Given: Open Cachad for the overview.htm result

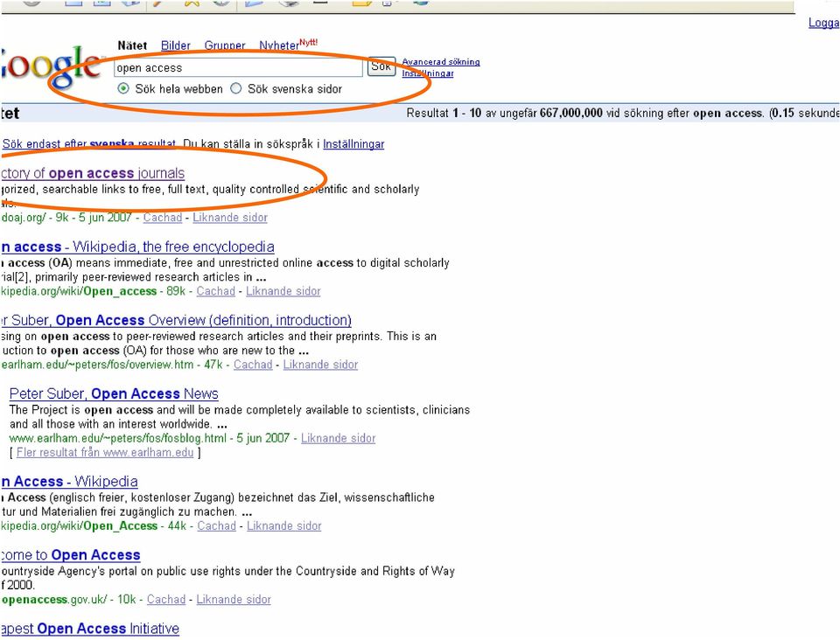Looking at the screenshot, I should [253, 365].
